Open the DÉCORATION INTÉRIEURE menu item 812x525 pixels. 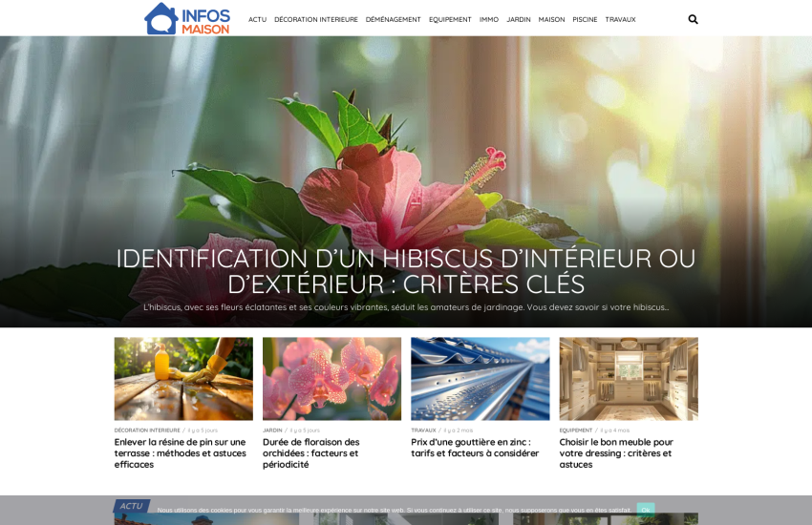coord(315,19)
